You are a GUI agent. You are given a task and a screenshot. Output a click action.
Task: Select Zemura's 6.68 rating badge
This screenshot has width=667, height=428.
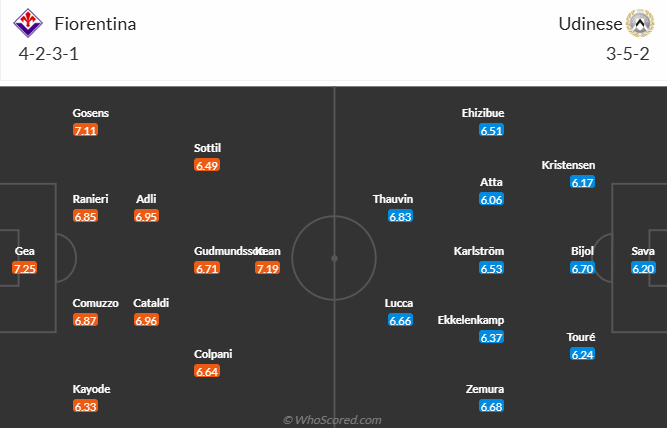click(491, 406)
